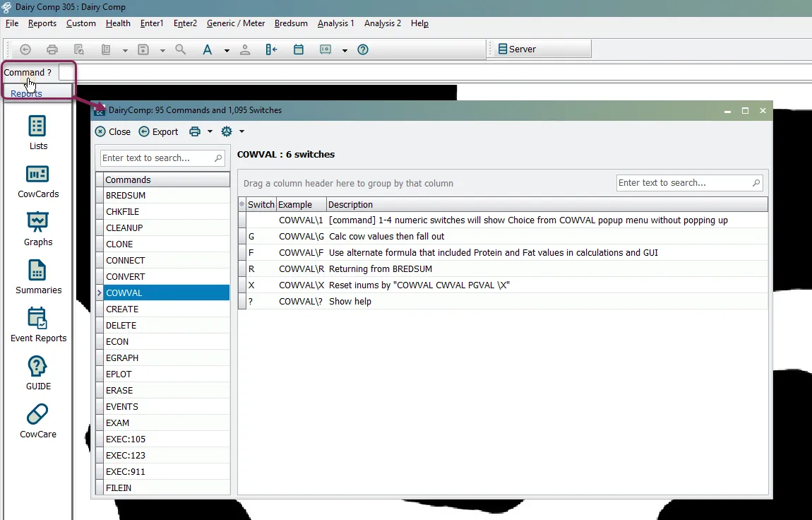The height and width of the screenshot is (520, 812).
Task: Select EGRAPH in commands list
Action: [166, 358]
